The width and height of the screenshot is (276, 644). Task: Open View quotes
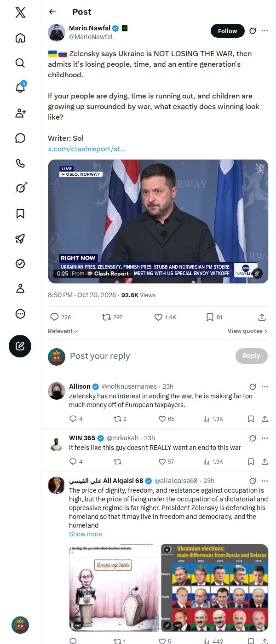point(247,331)
